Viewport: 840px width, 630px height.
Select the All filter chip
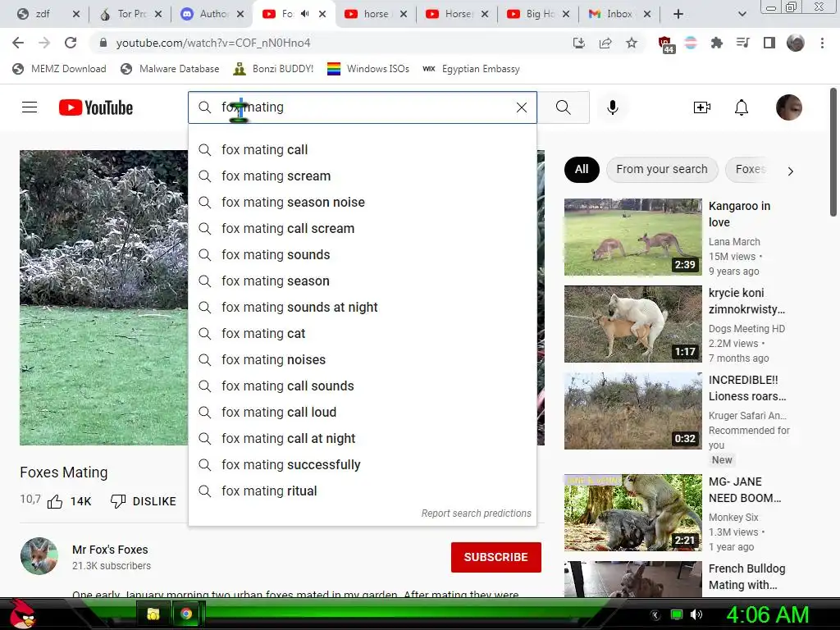(x=582, y=169)
